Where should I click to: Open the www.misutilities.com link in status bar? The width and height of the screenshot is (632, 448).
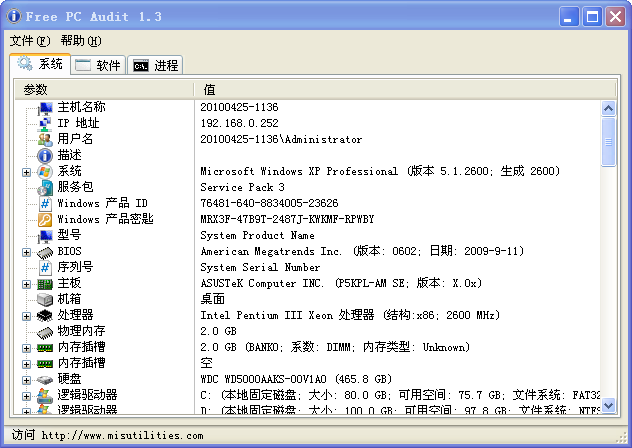click(122, 435)
